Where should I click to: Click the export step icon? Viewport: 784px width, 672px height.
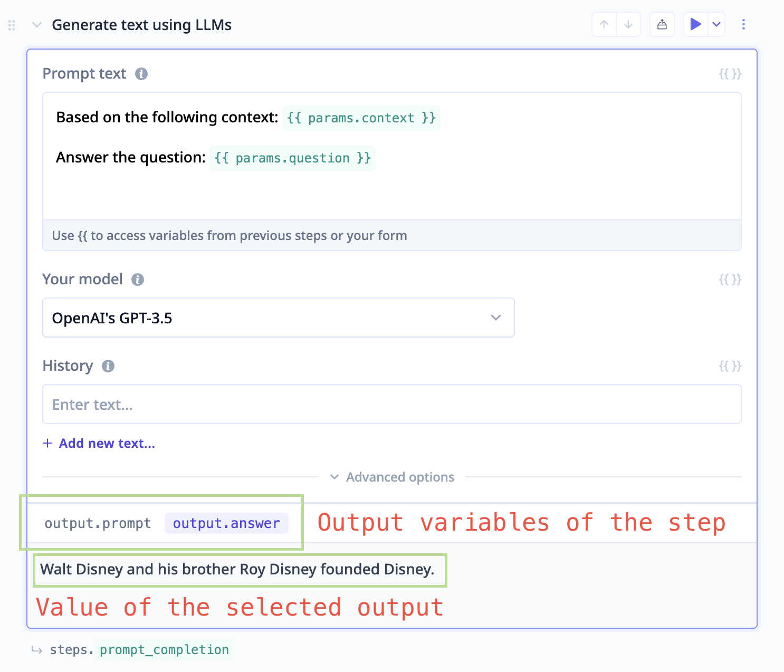click(x=662, y=24)
